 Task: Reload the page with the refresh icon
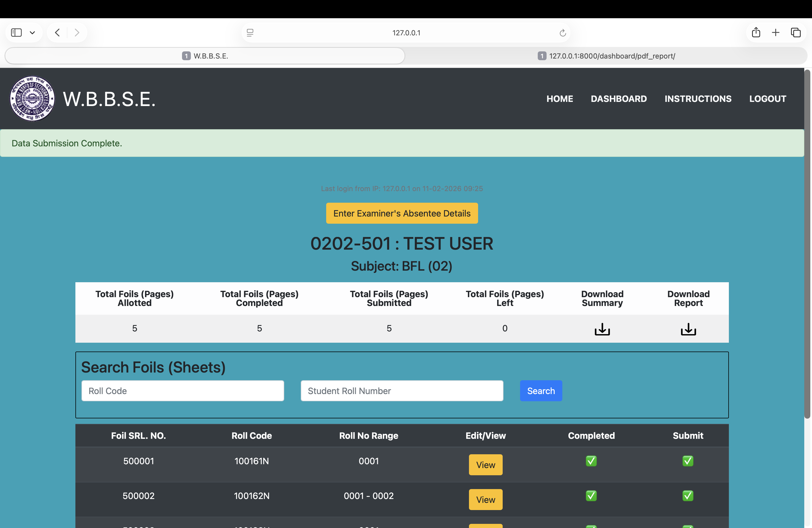click(563, 33)
